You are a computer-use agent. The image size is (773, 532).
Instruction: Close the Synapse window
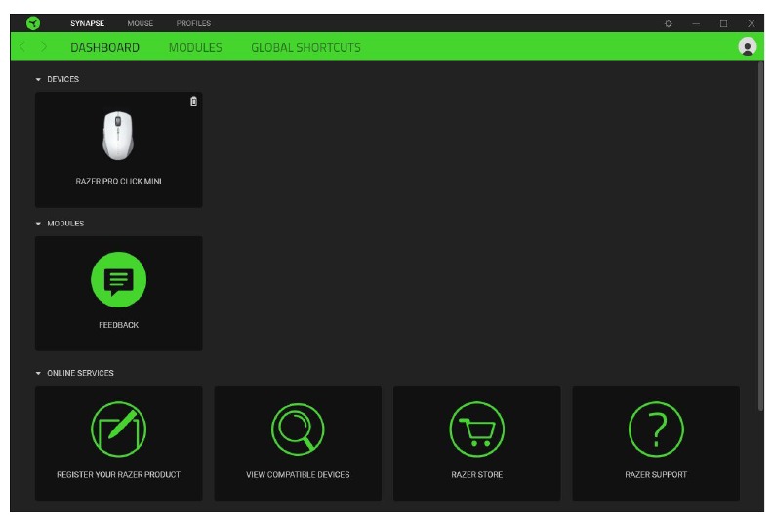(x=751, y=23)
